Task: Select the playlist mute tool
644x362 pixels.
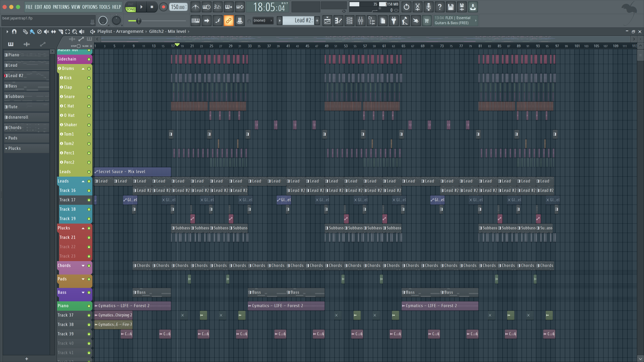Action: (46, 32)
